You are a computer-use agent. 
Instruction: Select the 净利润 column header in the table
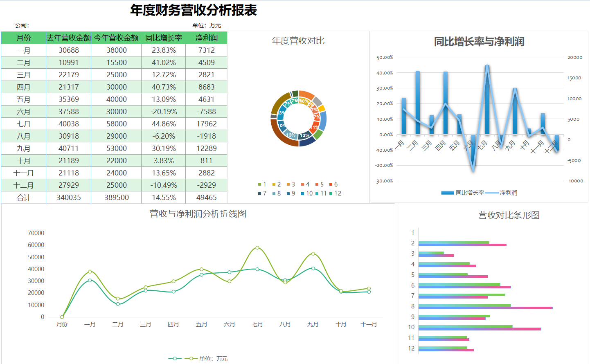[206, 37]
